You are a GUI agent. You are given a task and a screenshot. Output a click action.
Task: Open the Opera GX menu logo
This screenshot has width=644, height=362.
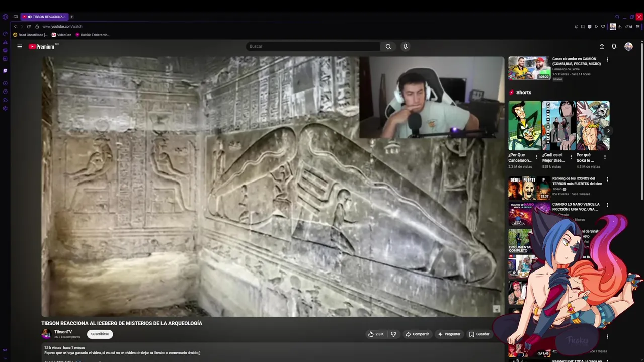coord(5,17)
